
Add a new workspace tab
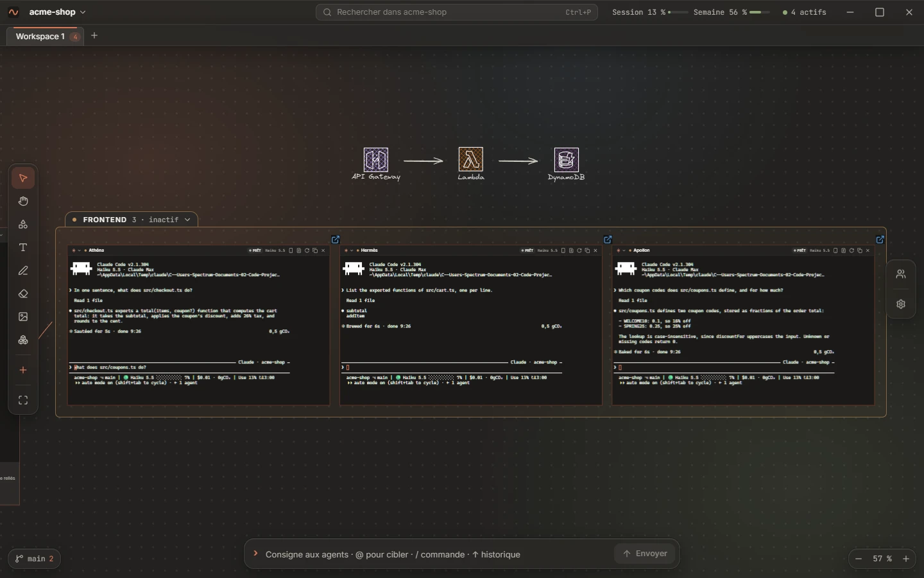95,36
